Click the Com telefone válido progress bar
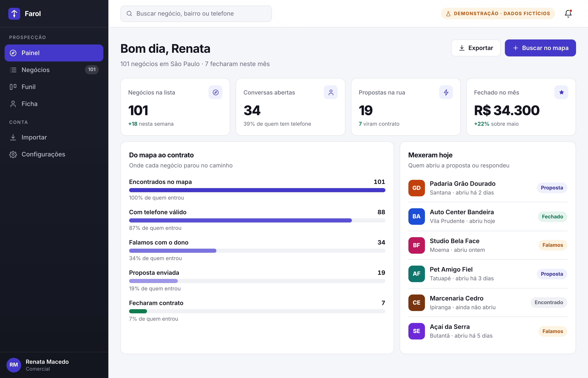The width and height of the screenshot is (588, 378). 257,220
